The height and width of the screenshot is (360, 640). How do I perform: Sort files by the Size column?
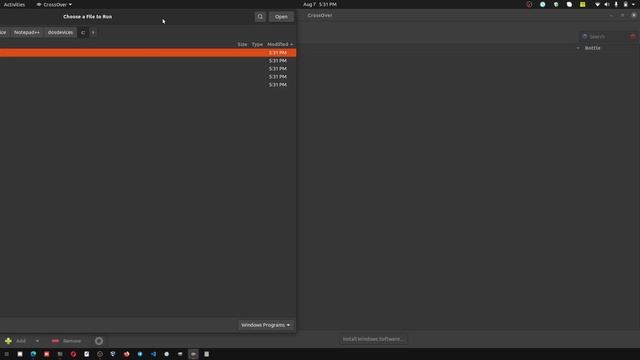click(242, 44)
